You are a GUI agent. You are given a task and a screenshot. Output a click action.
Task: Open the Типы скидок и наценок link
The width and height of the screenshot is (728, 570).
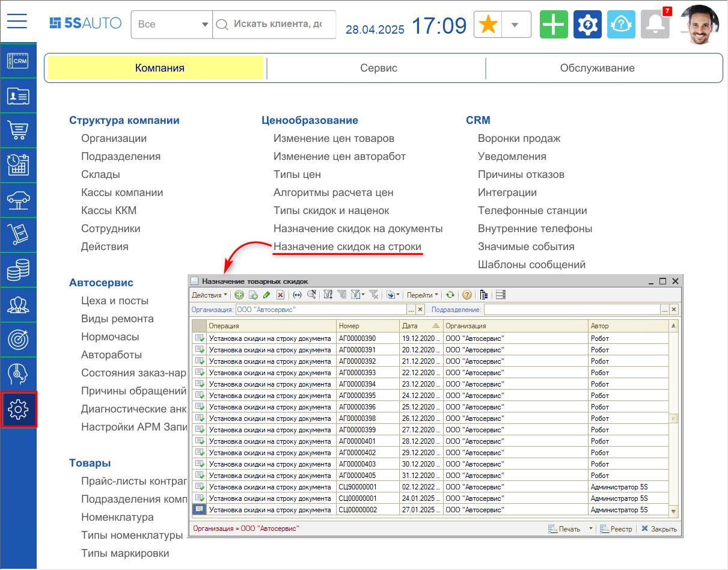331,210
